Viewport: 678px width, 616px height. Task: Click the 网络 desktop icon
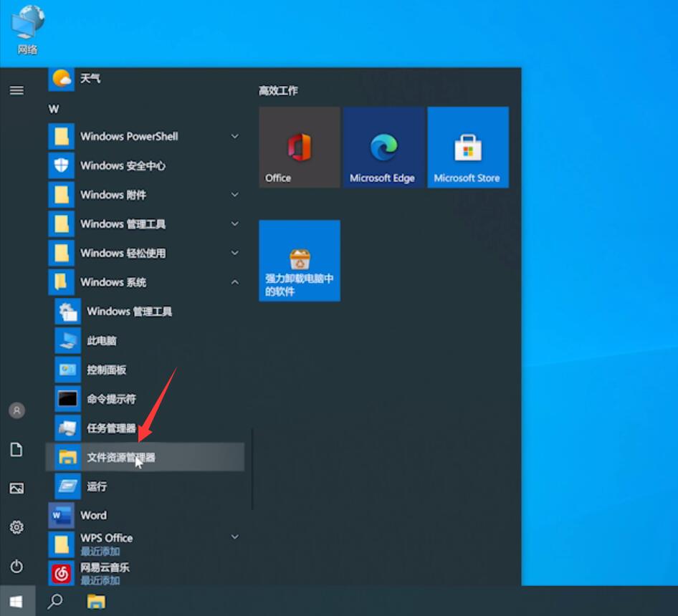pos(28,29)
